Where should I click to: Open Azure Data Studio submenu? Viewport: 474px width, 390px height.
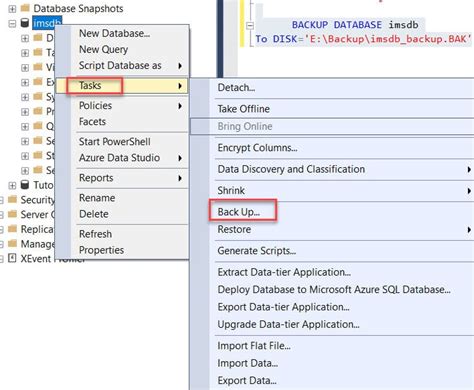tap(123, 158)
